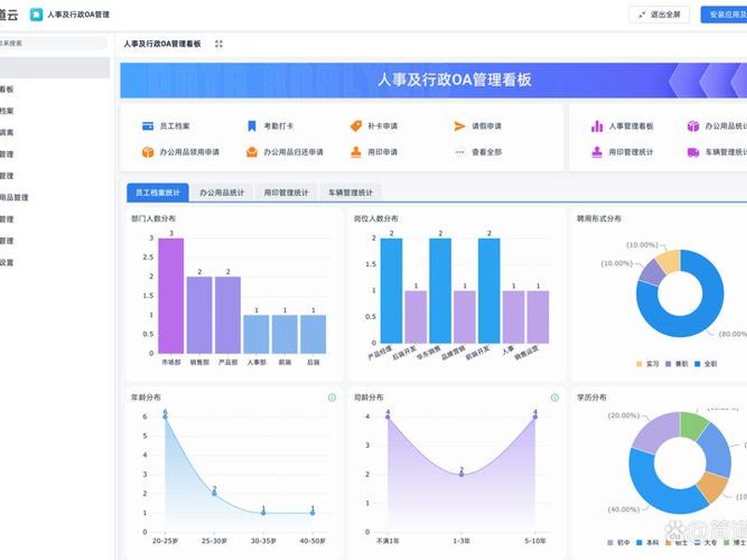Click the 岗位人数分布 chart title
This screenshot has height=560, width=747.
(376, 218)
